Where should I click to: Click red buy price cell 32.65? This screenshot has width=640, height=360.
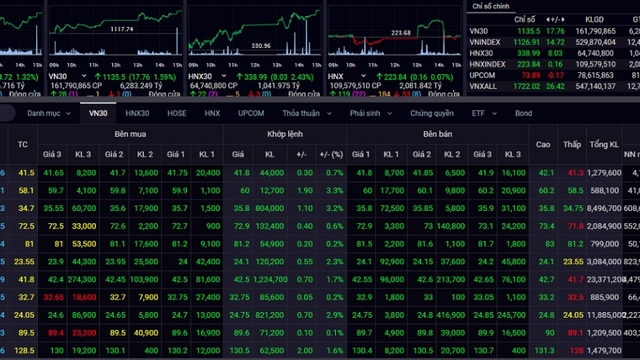click(53, 297)
